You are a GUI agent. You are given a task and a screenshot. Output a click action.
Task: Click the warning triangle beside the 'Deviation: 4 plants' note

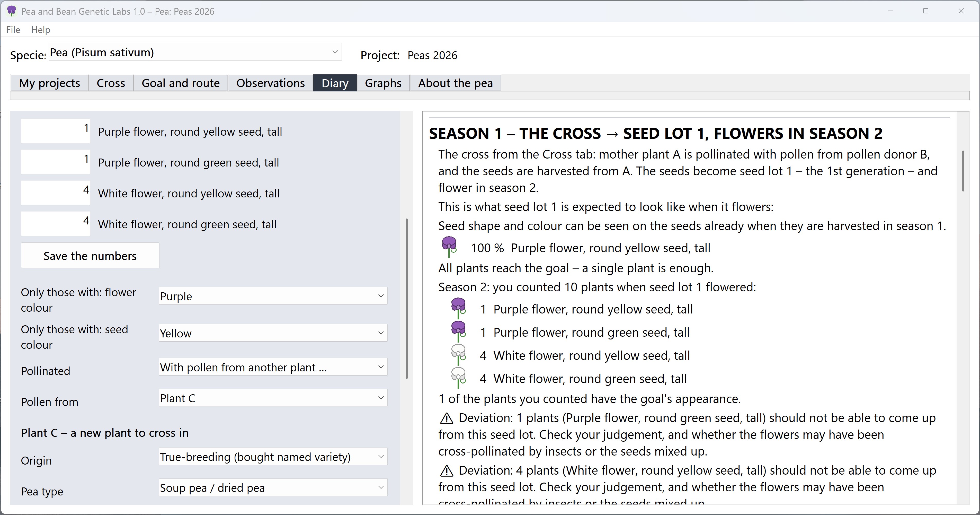pyautogui.click(x=447, y=471)
